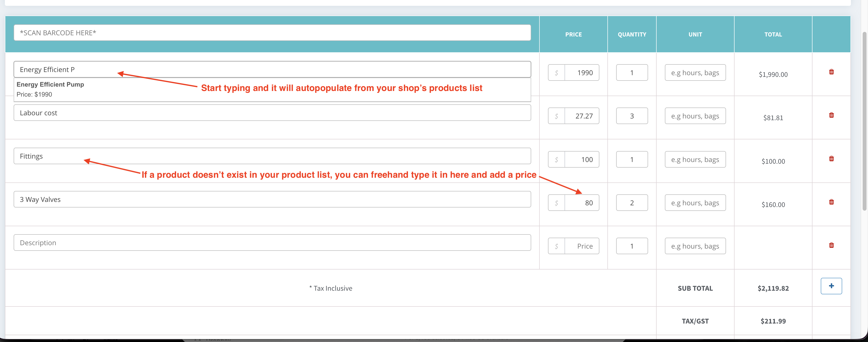Click the PRICE column header
The height and width of the screenshot is (342, 868).
[x=574, y=34]
